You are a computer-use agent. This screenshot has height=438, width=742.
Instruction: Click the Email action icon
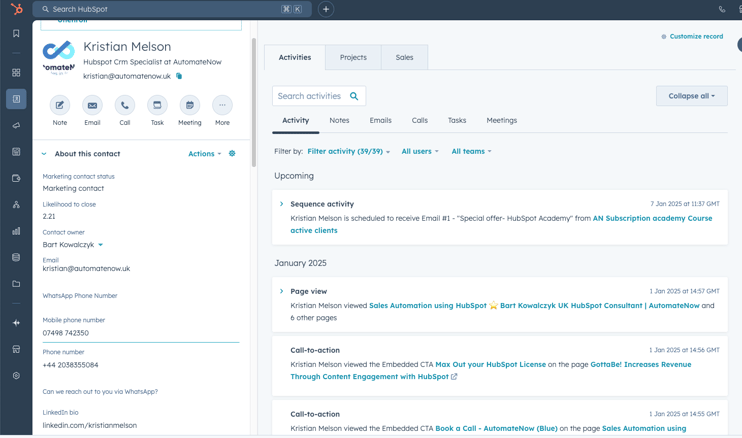[x=92, y=105]
